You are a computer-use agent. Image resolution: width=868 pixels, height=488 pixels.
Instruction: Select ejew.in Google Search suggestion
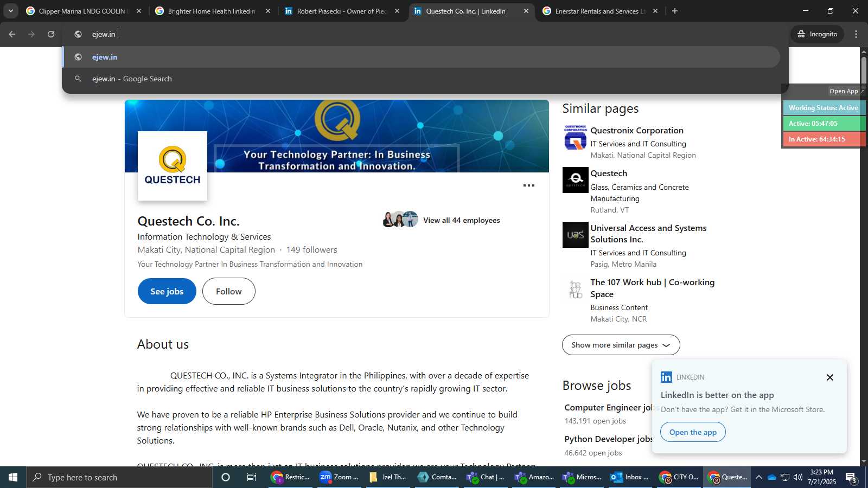422,79
